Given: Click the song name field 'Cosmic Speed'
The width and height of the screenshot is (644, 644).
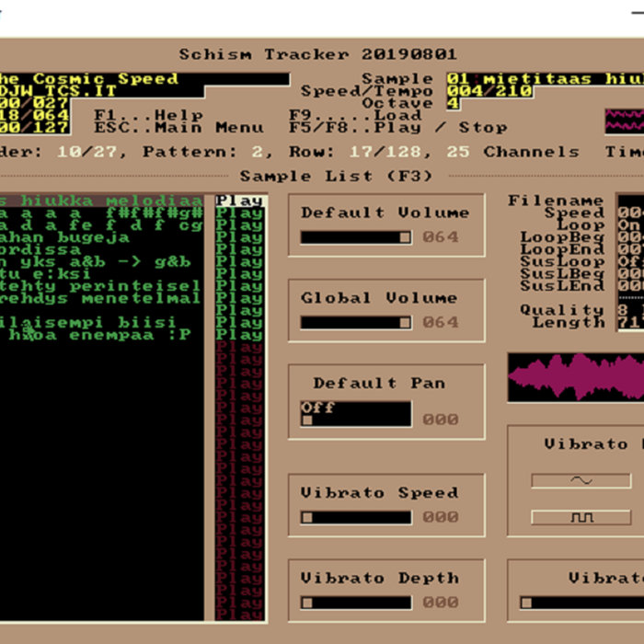Looking at the screenshot, I should tap(101, 79).
